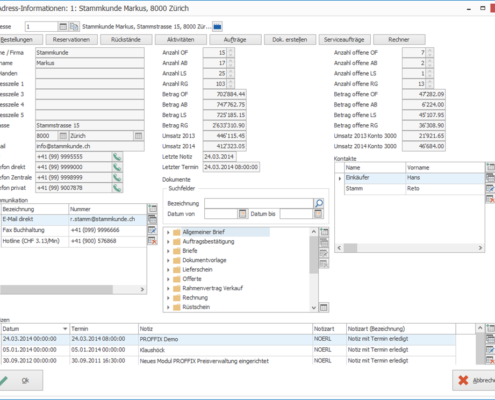495x400 pixels.
Task: Open the Rückstände view
Action: (126, 39)
